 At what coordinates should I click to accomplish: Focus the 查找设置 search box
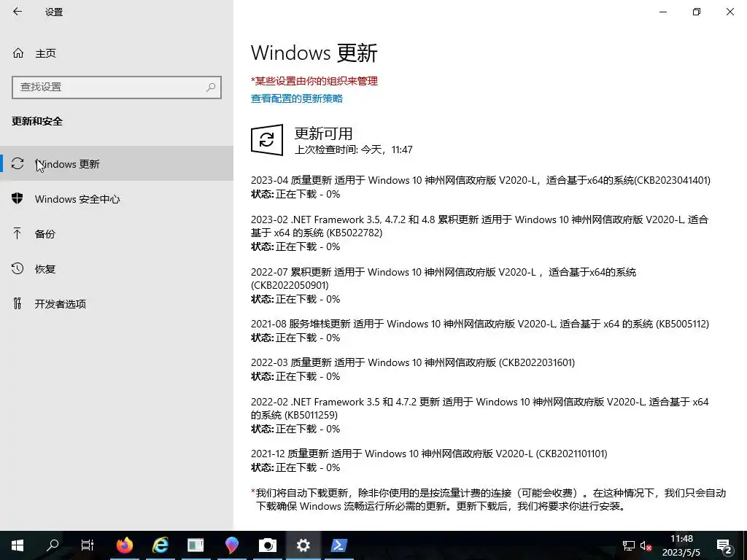pyautogui.click(x=117, y=87)
